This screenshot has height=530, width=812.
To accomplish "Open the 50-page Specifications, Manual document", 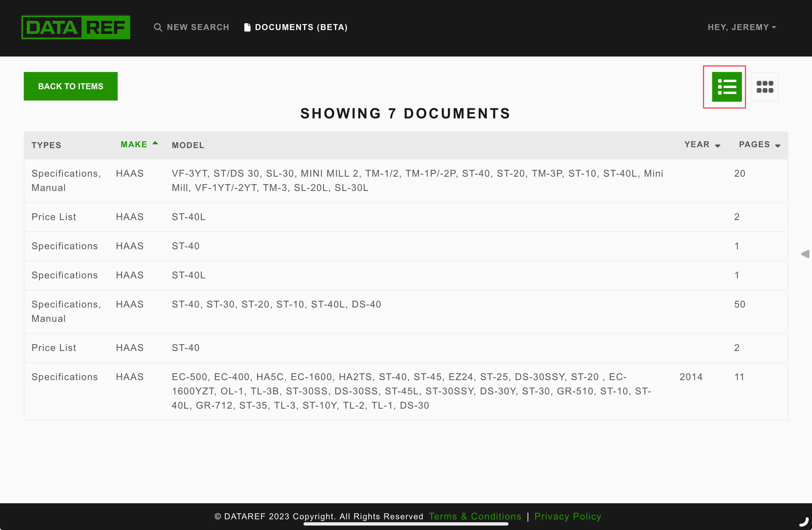I will (x=276, y=305).
